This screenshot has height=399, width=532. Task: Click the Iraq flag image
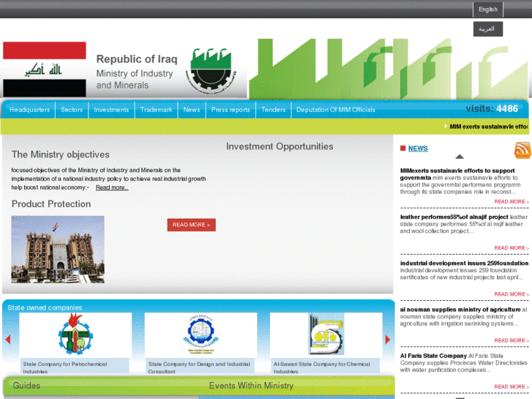[45, 70]
